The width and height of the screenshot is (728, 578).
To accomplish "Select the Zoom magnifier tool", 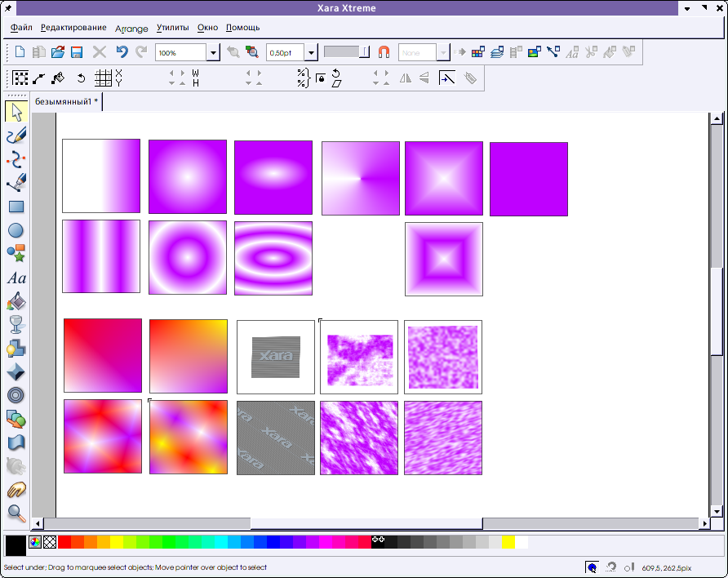I will pyautogui.click(x=16, y=513).
